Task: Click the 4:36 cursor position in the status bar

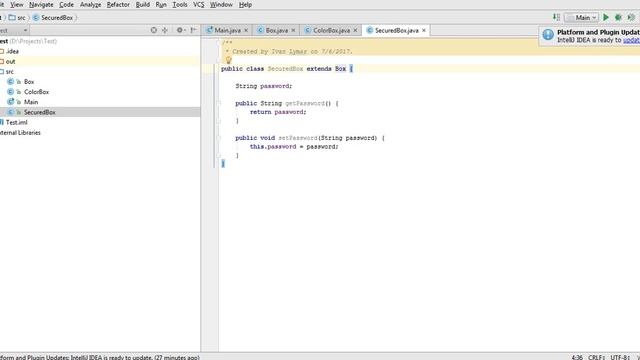Action: tap(577, 357)
